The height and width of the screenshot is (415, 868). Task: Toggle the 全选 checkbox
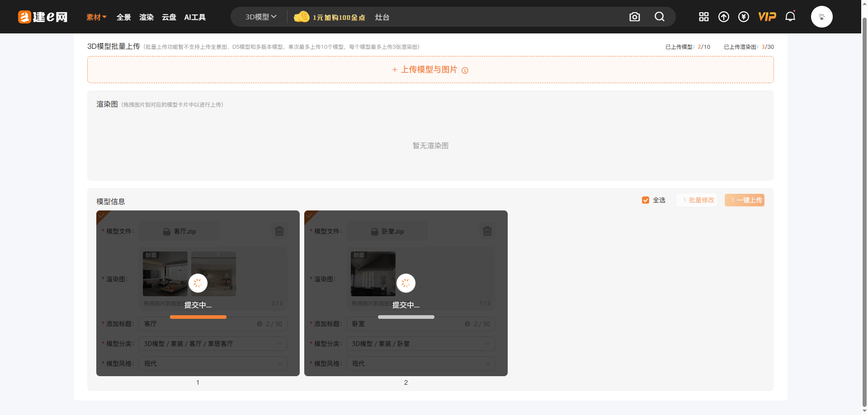pos(646,200)
